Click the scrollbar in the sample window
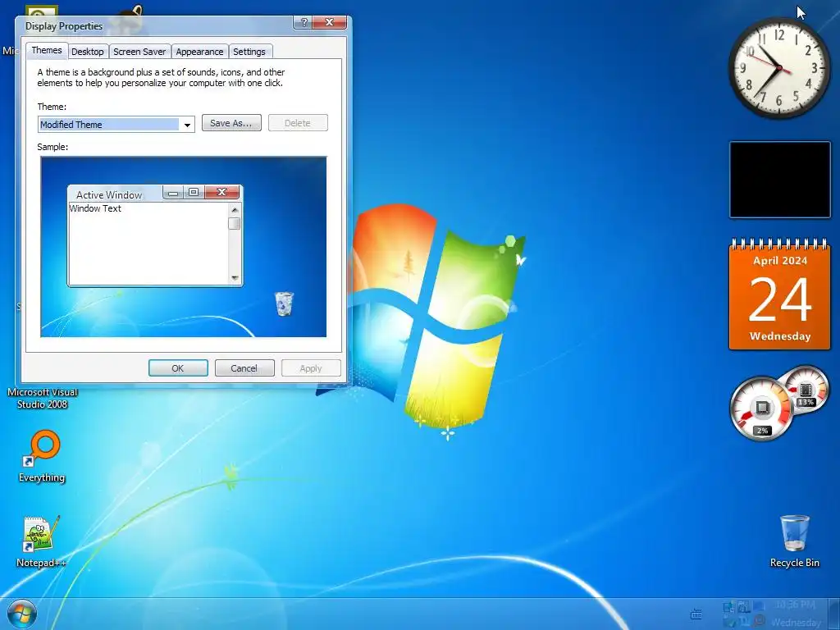This screenshot has height=630, width=840. (x=235, y=243)
